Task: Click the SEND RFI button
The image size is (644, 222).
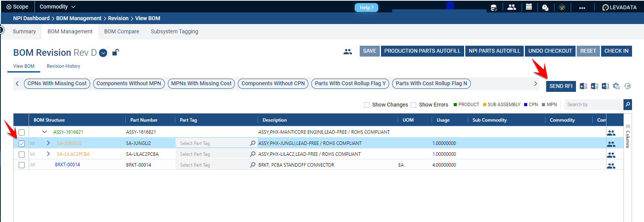Action: point(561,86)
